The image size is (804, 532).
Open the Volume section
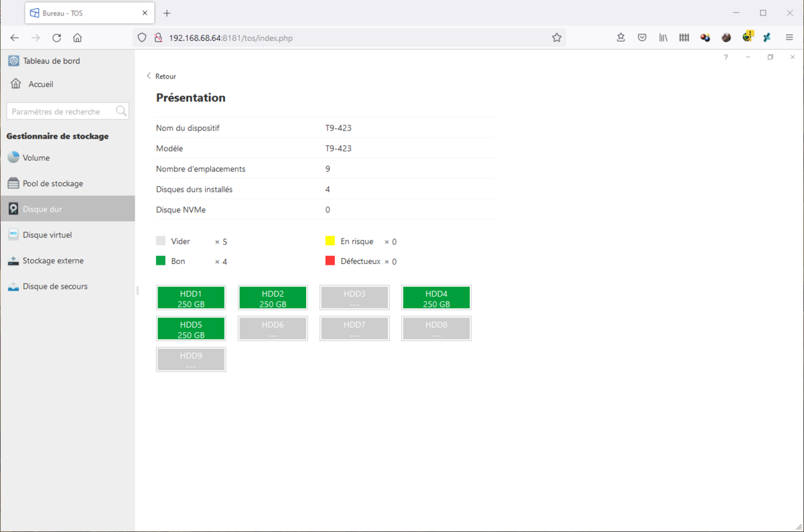67,158
